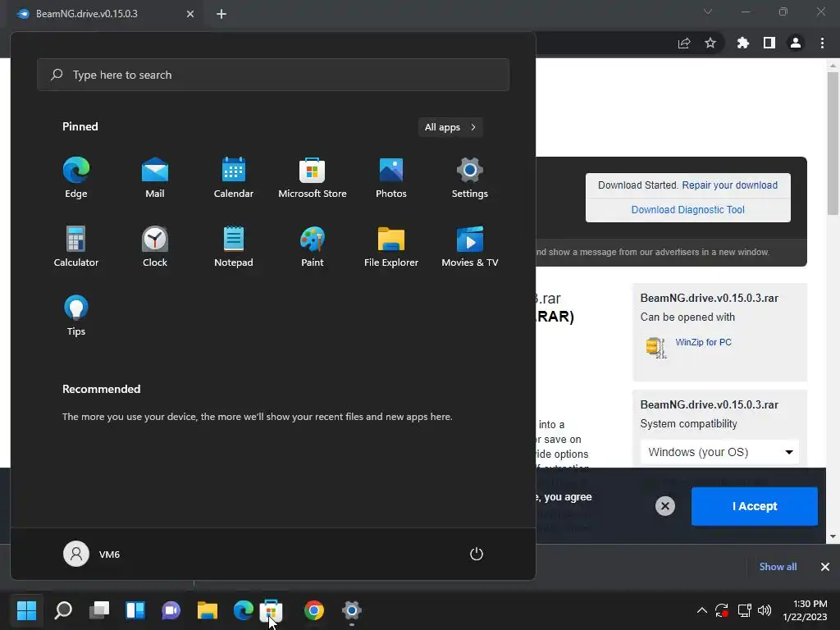The width and height of the screenshot is (840, 630).
Task: Open the Calendar app
Action: 234,178
